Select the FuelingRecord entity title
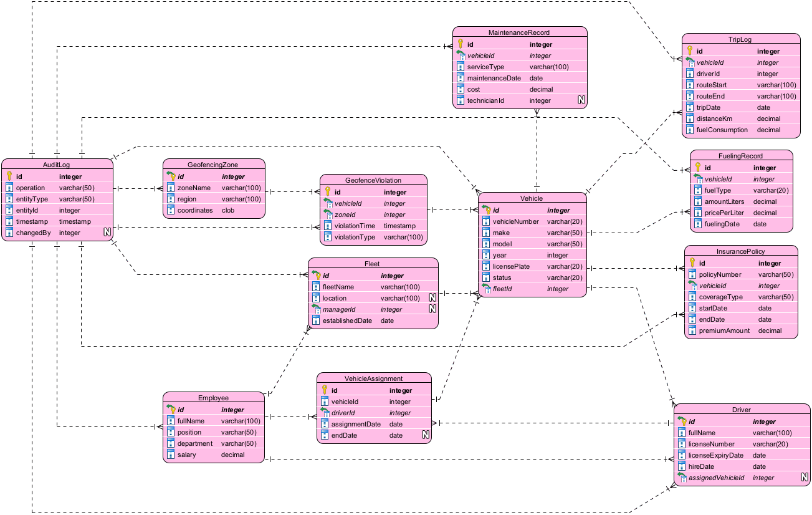Image resolution: width=812 pixels, height=515 pixels. 741,156
